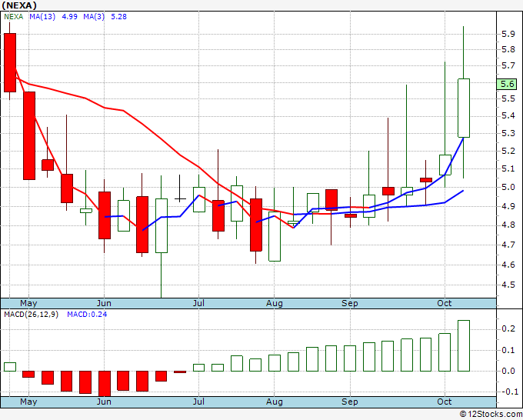Click the 4.5 price axis label
Screen dimensions: 523x420
click(508, 285)
